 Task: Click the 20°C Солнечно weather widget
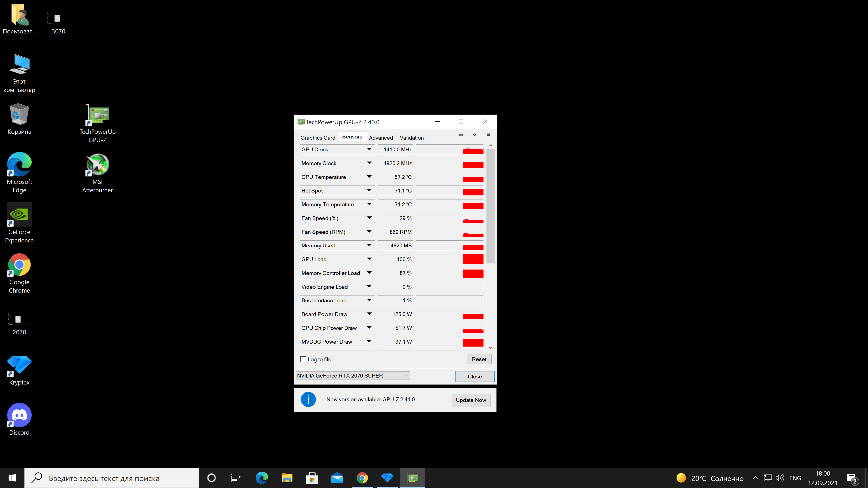tap(710, 478)
